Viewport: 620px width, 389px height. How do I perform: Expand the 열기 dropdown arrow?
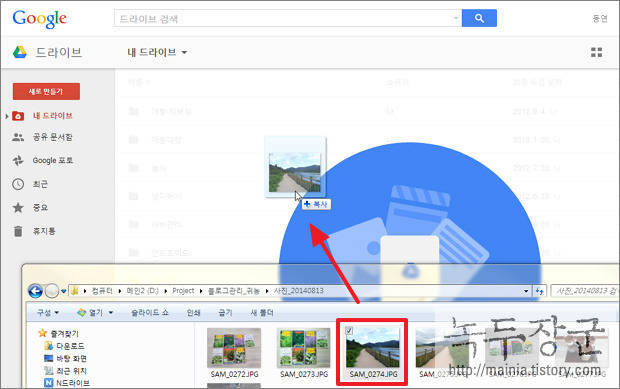point(111,313)
